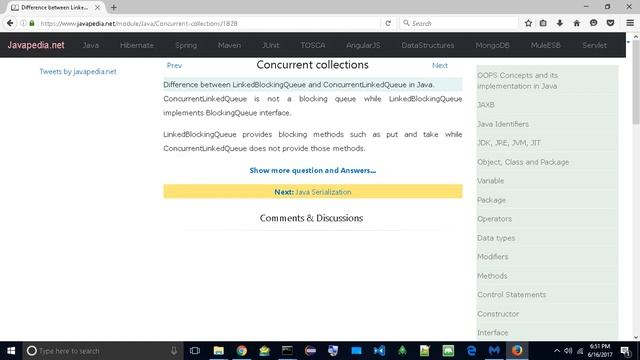The height and width of the screenshot is (360, 640).
Task: Open 'Data types' sidebar link
Action: click(x=496, y=238)
